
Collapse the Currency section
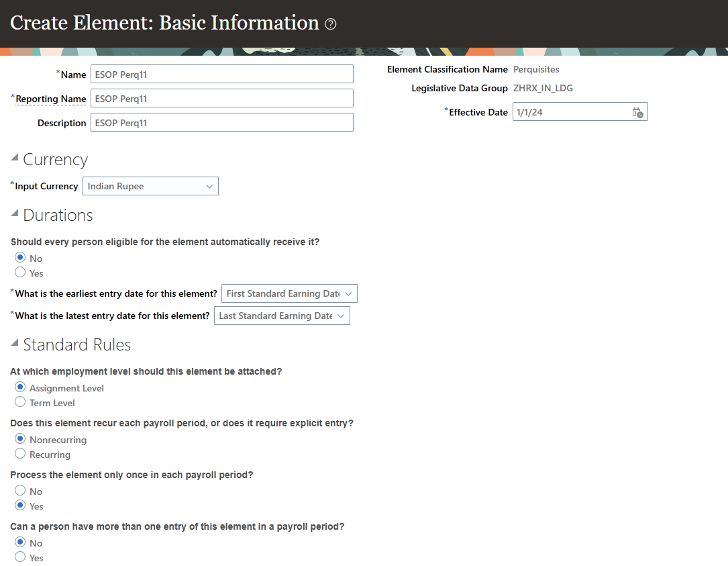pyautogui.click(x=15, y=158)
